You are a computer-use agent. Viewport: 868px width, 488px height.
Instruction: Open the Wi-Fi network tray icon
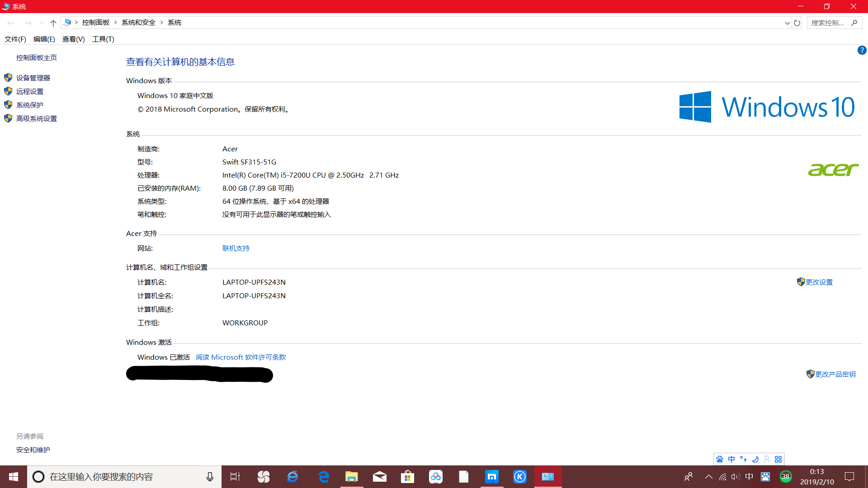click(723, 477)
